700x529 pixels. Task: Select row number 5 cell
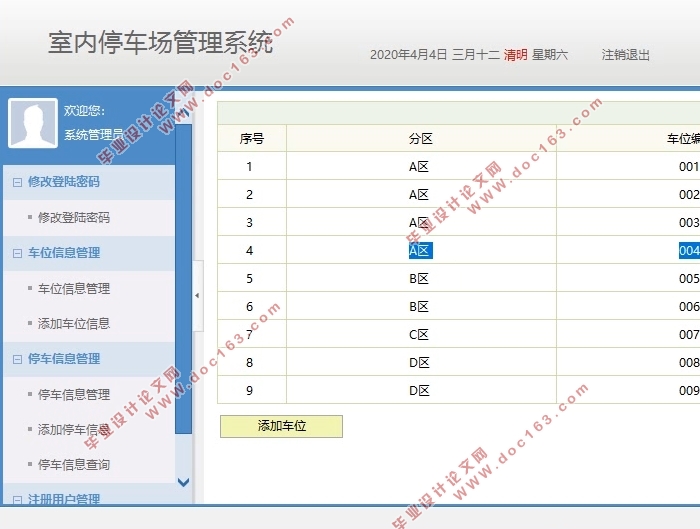(x=250, y=279)
